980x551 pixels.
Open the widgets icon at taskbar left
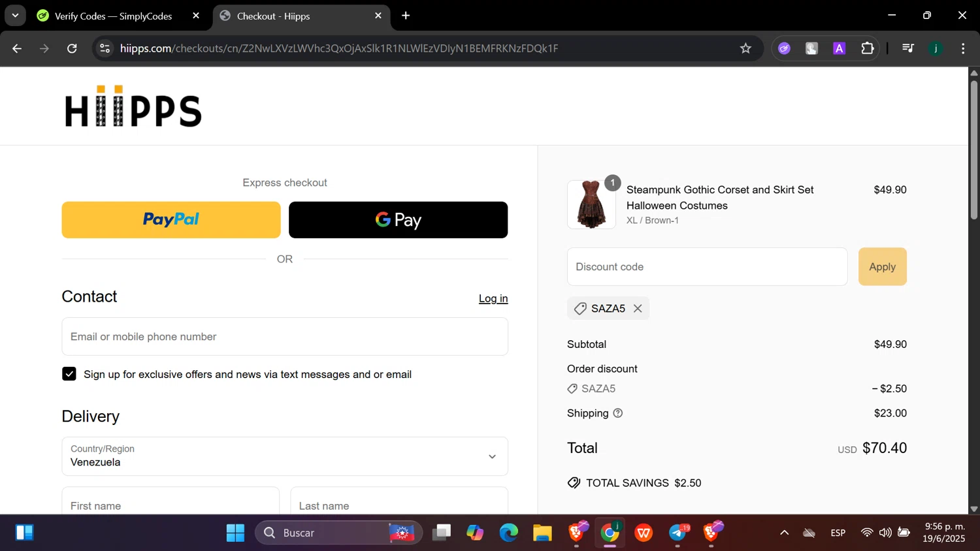point(25,533)
